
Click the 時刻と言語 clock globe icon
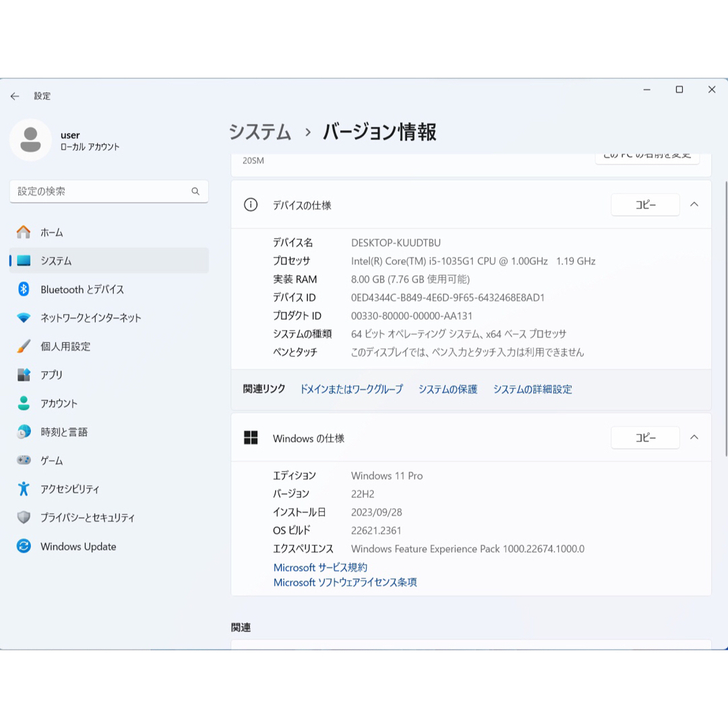coord(24,432)
